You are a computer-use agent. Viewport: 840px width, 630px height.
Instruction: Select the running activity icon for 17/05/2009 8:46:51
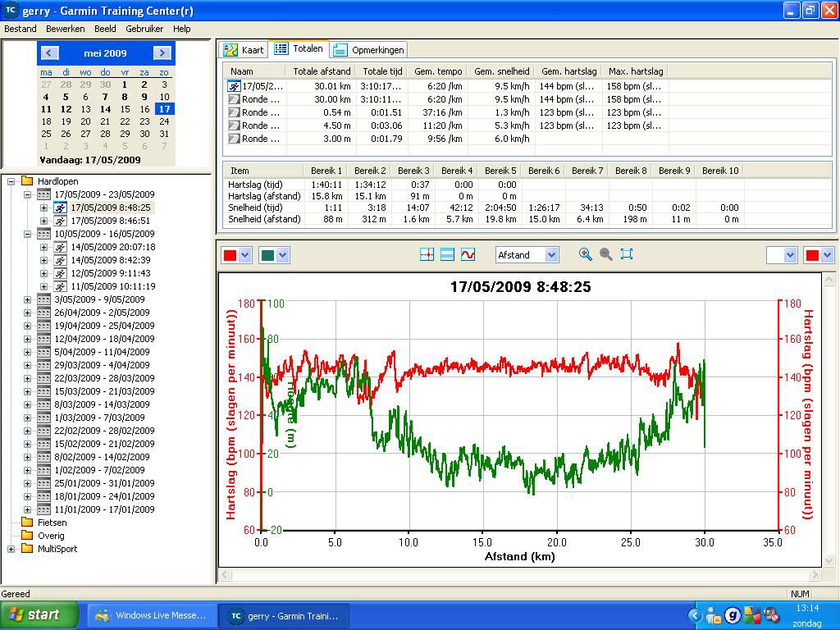tap(60, 221)
